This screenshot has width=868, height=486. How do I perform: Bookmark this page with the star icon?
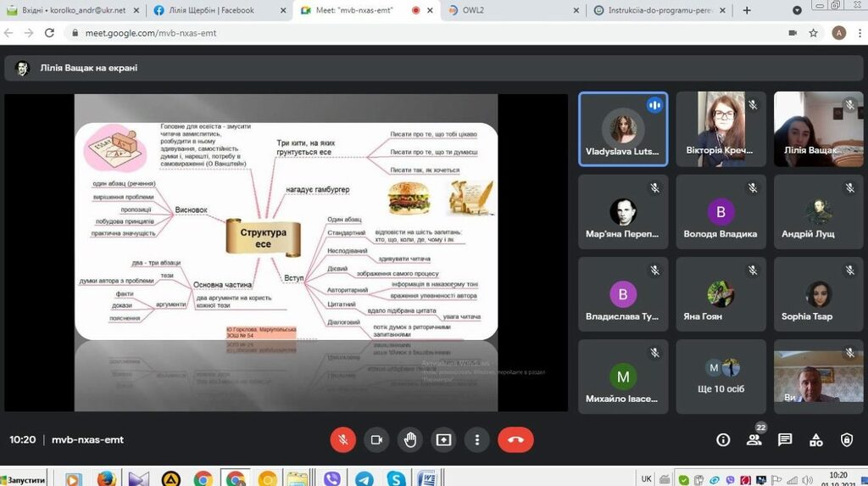tap(814, 33)
